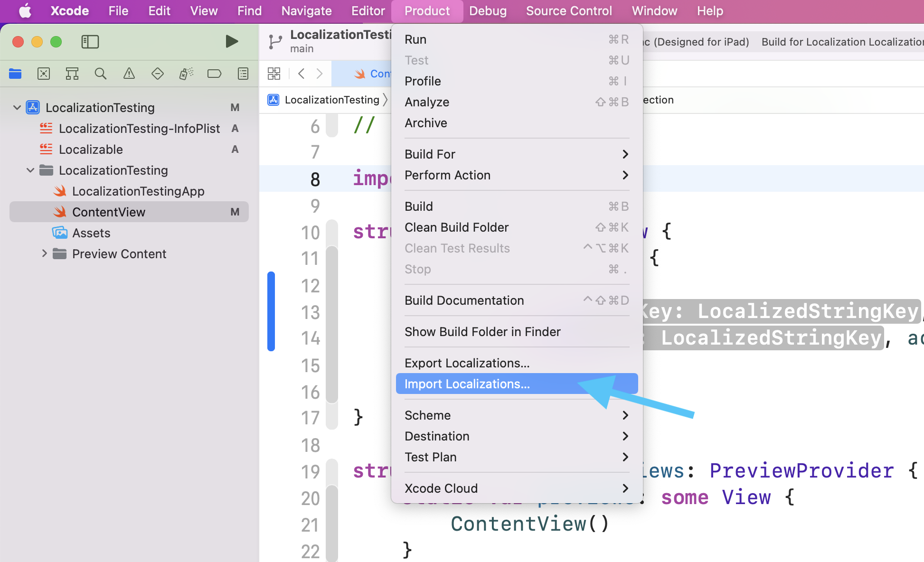Go forward with the right chevron
Screen dimensions: 924x562
point(320,74)
